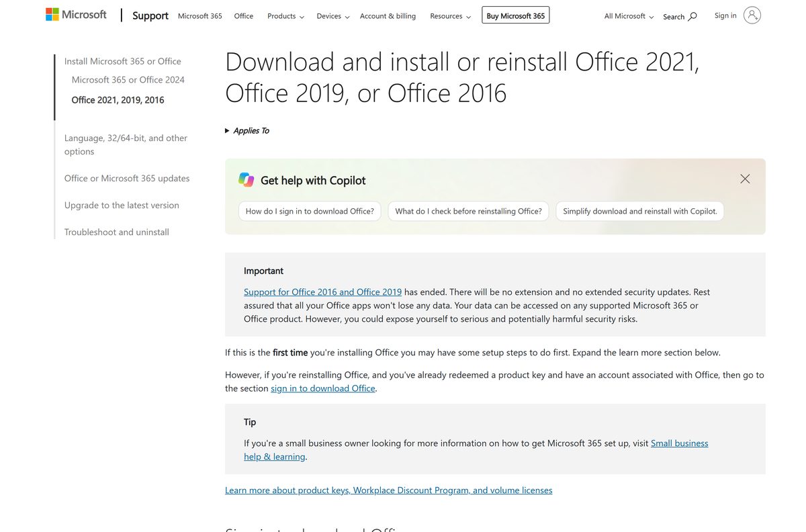This screenshot has height=532, width=806.
Task: Expand Learn more about product keys link
Action: click(389, 490)
